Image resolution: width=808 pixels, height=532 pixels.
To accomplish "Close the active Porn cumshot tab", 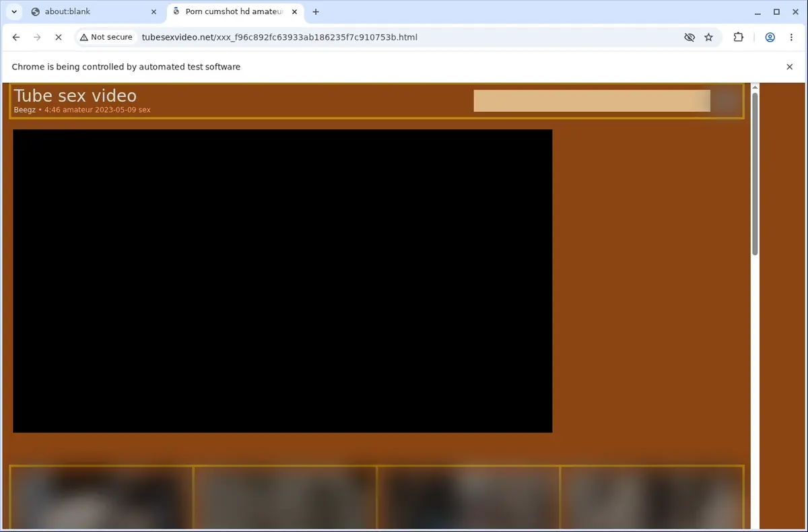I will 294,11.
